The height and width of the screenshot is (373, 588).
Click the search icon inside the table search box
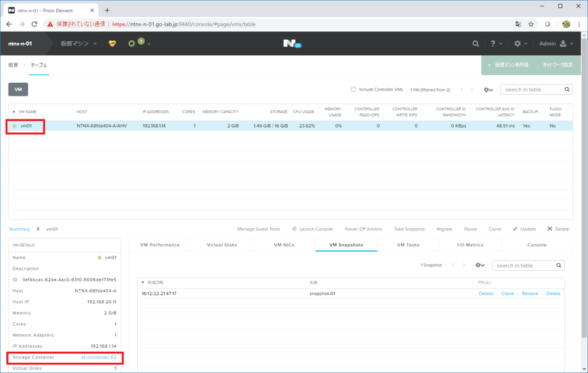pyautogui.click(x=567, y=89)
